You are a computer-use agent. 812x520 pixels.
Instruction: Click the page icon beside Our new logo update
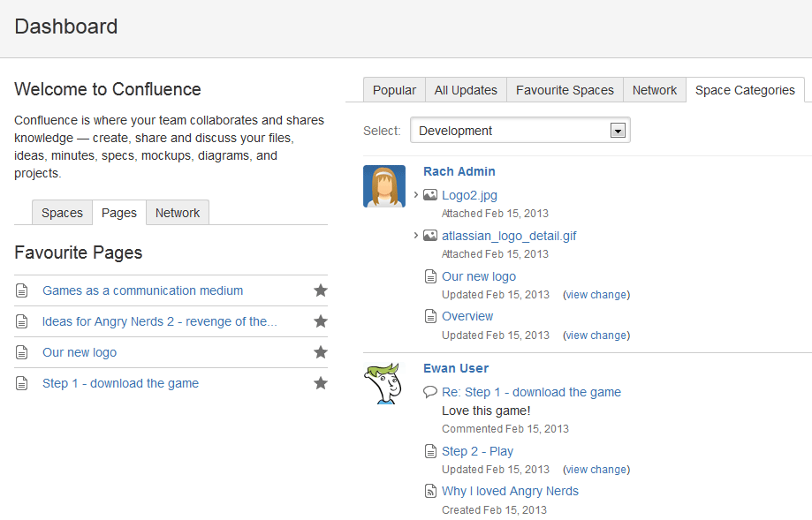click(x=429, y=276)
